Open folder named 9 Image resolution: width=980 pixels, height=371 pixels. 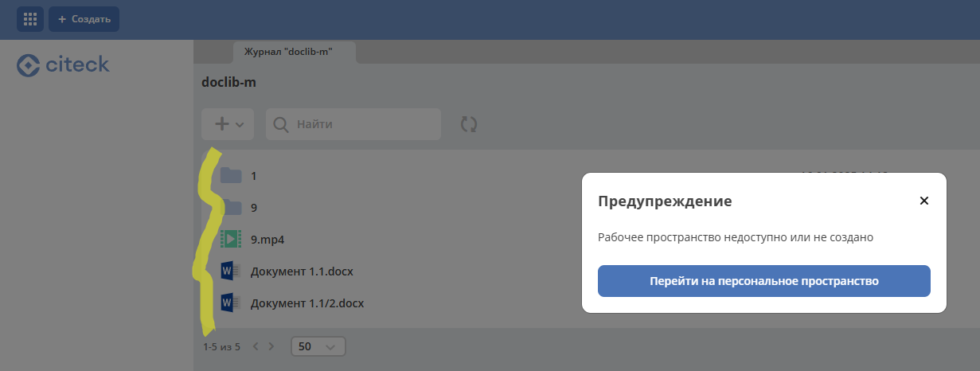tap(253, 207)
